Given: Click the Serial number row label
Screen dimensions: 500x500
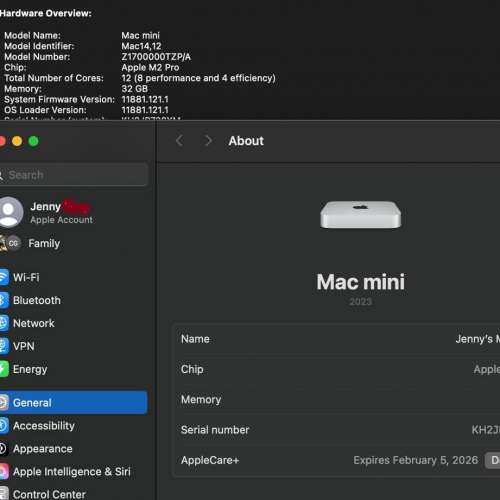Looking at the screenshot, I should (215, 430).
